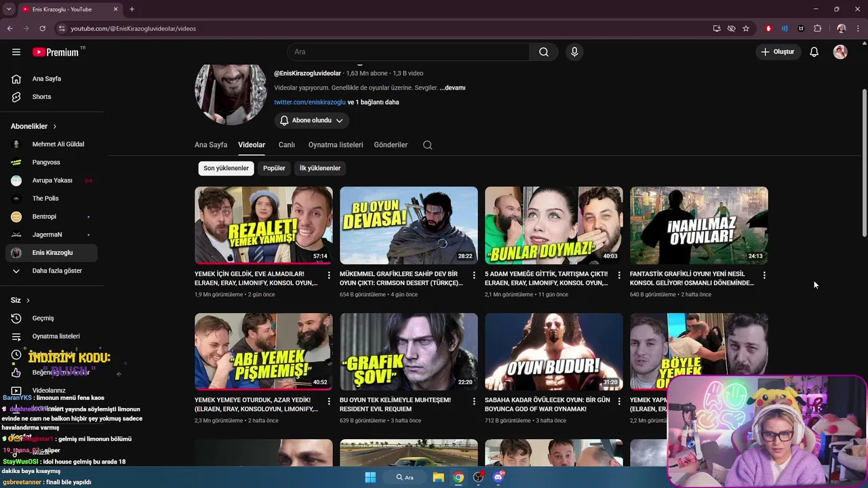
Task: Select the İlk yüklenenler filter chip
Action: pyautogui.click(x=320, y=168)
